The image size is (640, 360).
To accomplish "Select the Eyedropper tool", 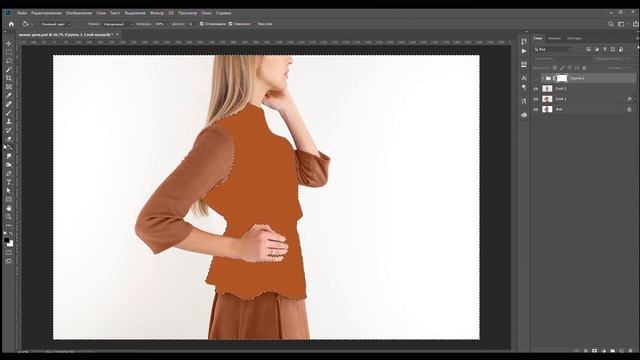I will tap(9, 96).
